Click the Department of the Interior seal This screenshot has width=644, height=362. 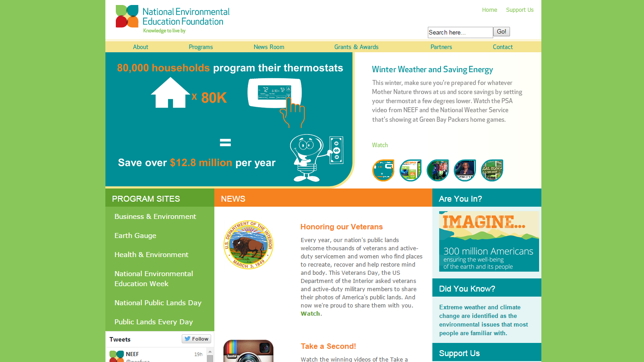[248, 245]
